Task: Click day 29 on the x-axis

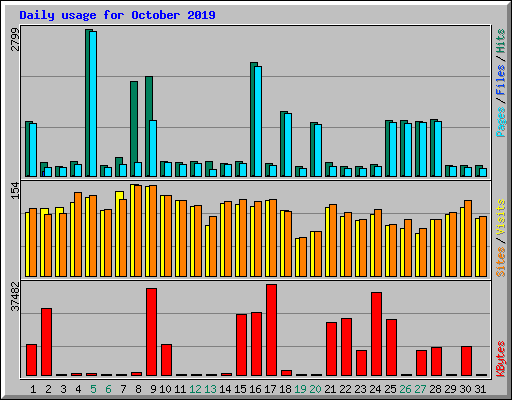Action: tap(450, 389)
